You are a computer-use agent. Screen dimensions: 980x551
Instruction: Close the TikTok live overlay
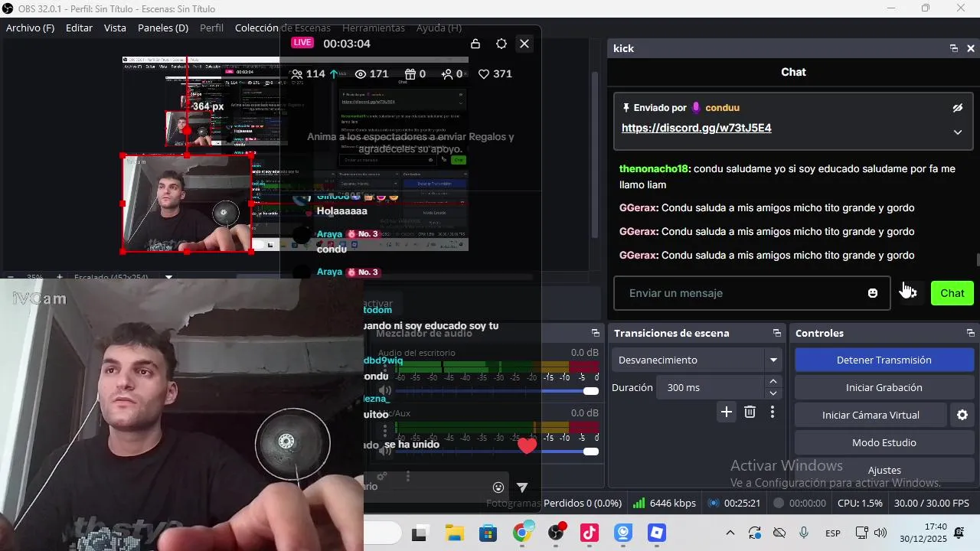524,44
